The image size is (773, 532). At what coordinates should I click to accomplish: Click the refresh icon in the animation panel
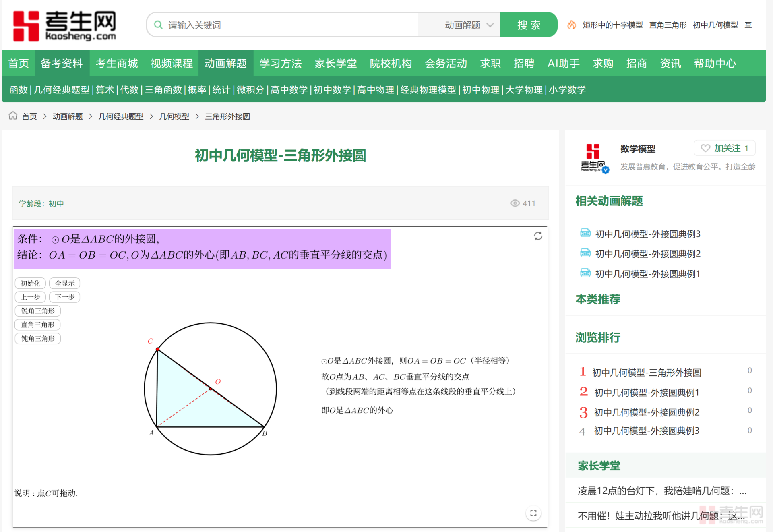[538, 236]
